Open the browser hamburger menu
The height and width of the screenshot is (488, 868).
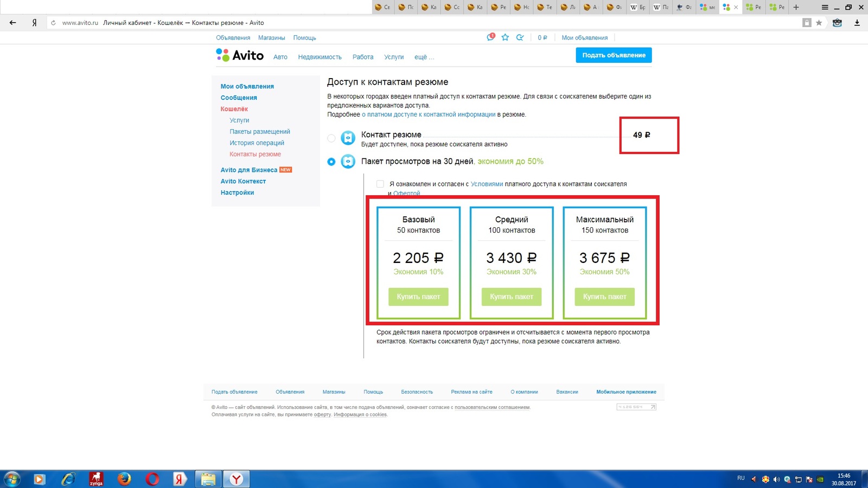825,7
